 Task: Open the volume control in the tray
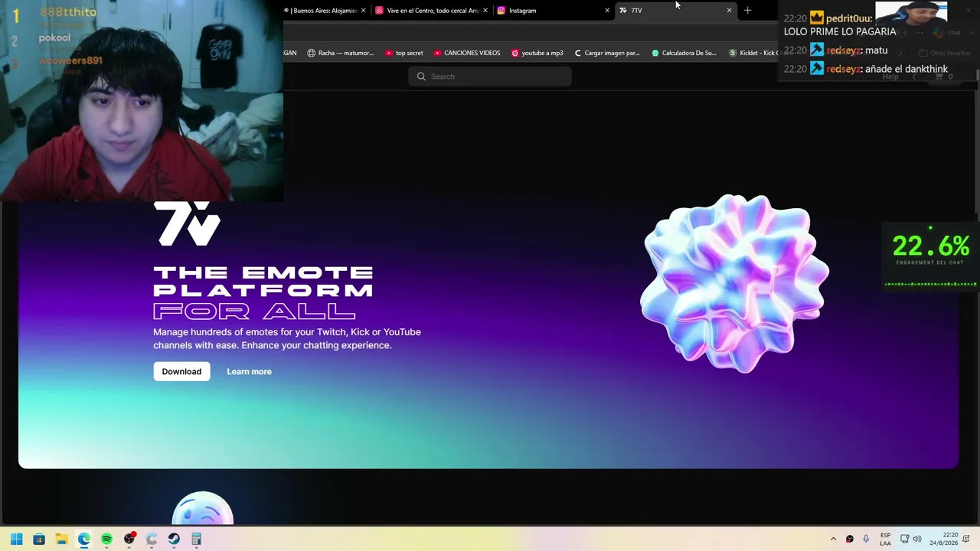click(x=917, y=540)
